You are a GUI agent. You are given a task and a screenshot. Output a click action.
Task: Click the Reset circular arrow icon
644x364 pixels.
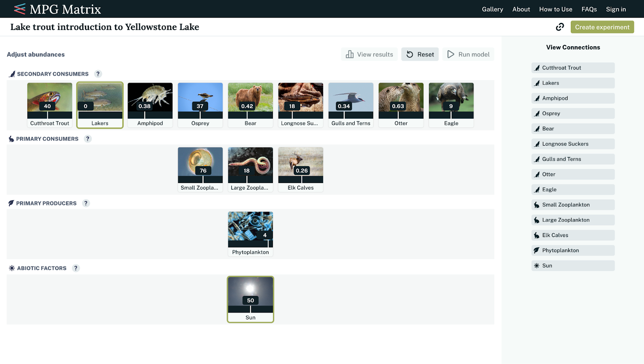410,54
